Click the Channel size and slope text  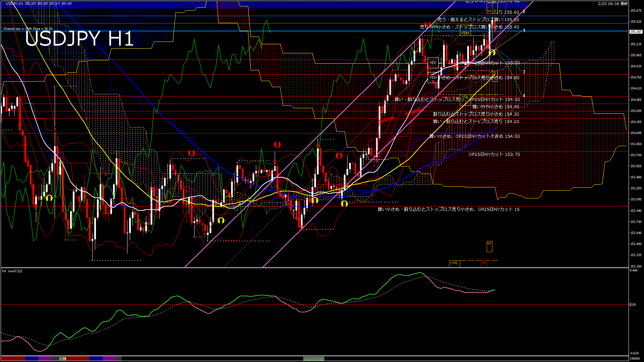[x=28, y=29]
